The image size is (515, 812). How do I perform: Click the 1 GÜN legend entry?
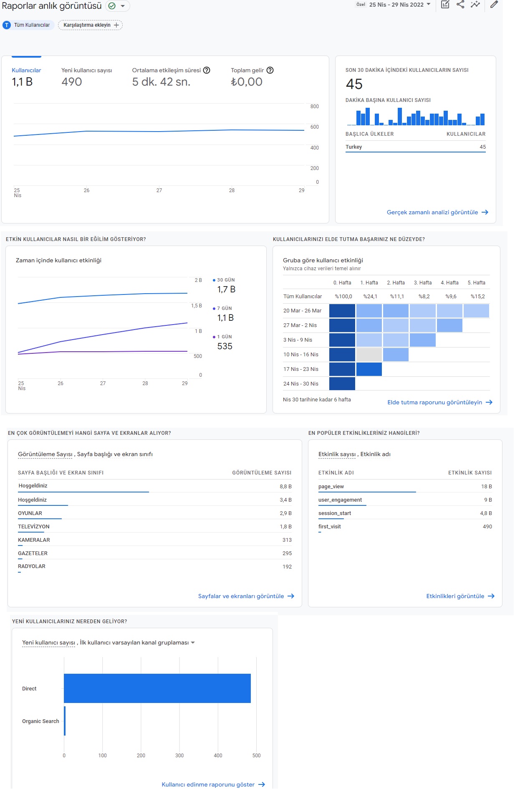tap(222, 342)
